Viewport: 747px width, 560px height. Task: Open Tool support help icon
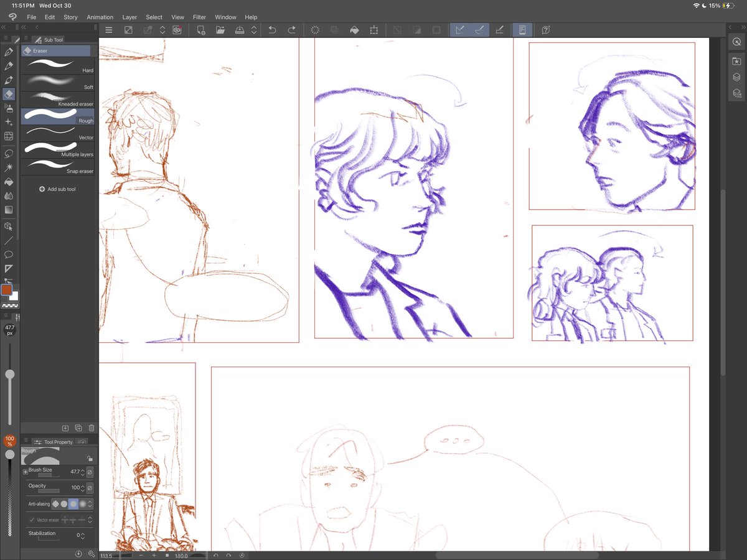click(x=546, y=30)
